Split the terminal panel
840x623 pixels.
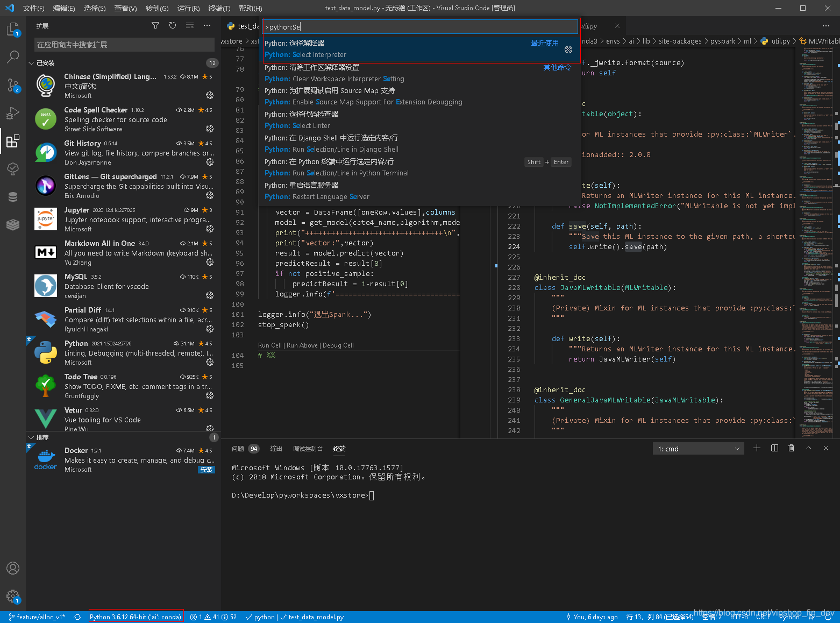(774, 448)
